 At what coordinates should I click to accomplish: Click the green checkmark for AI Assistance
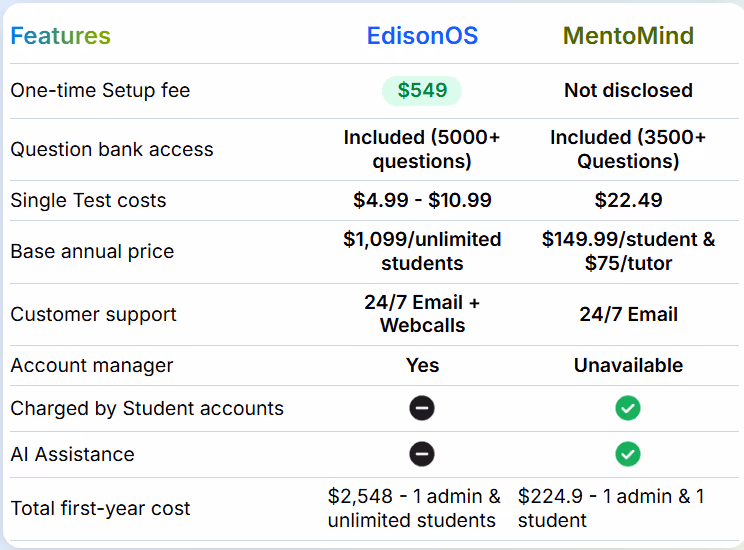[x=628, y=454]
